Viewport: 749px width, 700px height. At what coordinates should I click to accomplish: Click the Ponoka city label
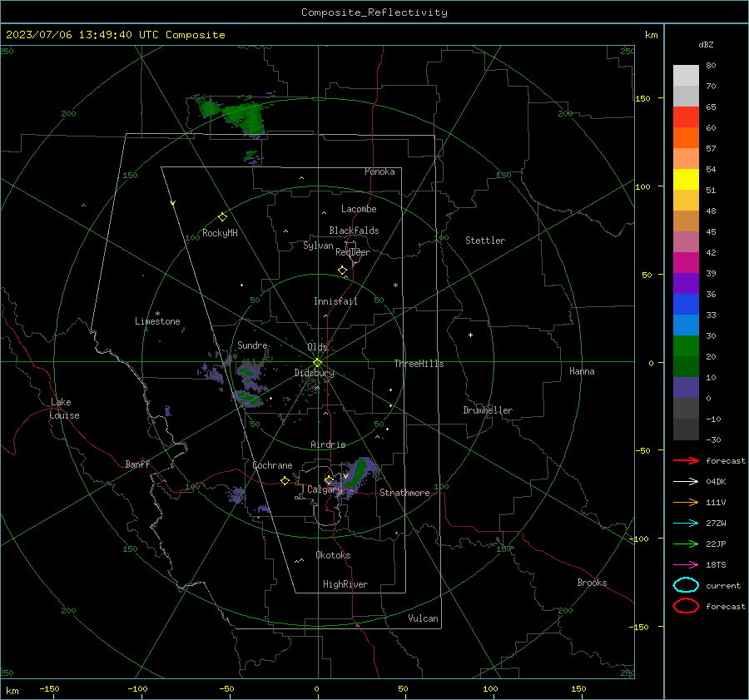(379, 171)
